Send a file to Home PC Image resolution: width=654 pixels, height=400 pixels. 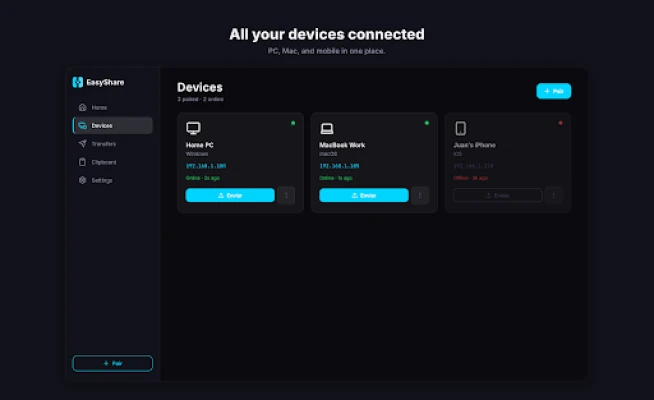(x=230, y=195)
